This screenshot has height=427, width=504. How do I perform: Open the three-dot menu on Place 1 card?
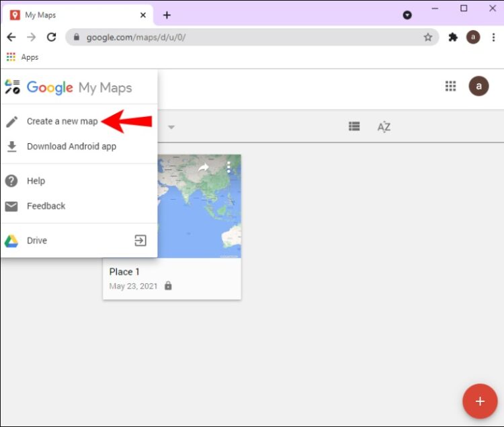228,167
